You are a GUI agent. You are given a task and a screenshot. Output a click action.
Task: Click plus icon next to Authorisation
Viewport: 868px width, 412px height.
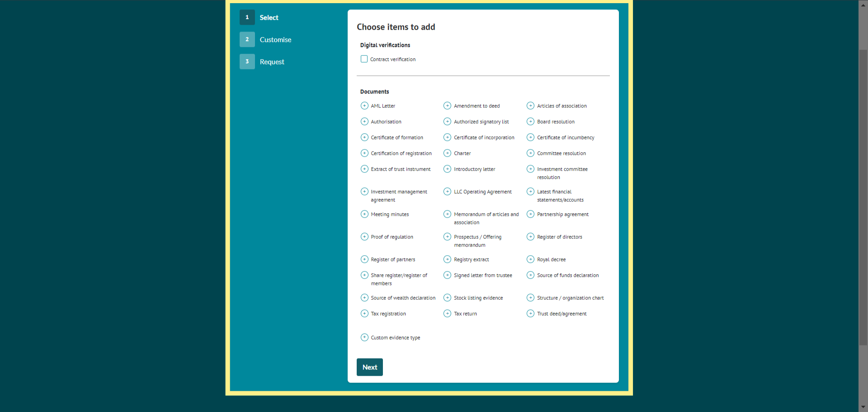tap(364, 122)
